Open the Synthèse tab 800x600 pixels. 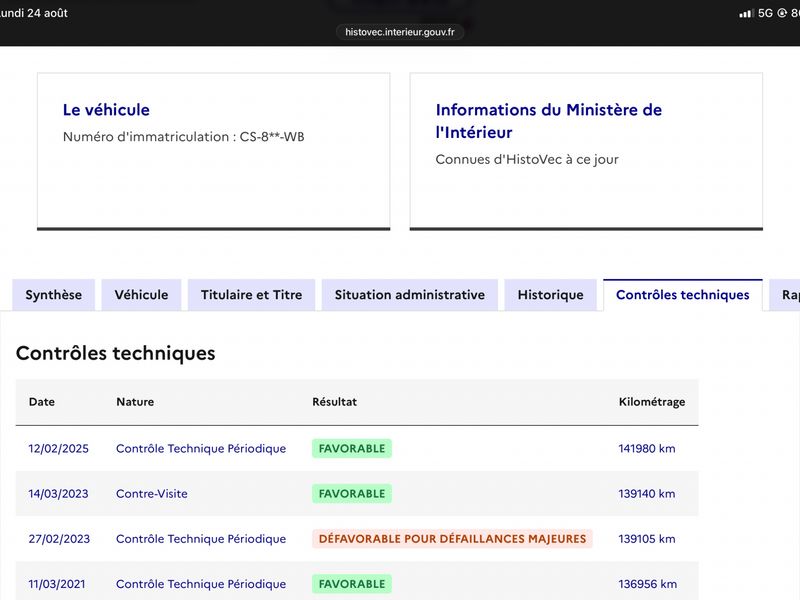click(54, 295)
